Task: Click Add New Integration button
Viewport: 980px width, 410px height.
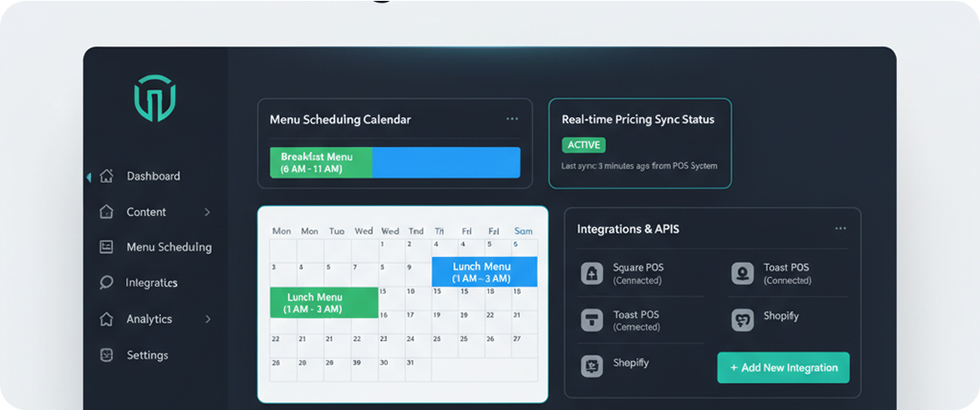Action: click(783, 368)
